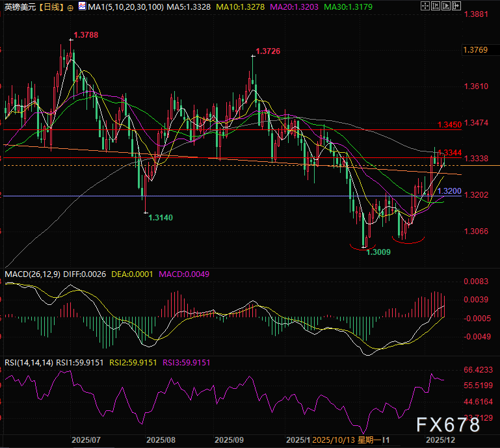Click the RSI3:59.9151 legend label

point(187,362)
